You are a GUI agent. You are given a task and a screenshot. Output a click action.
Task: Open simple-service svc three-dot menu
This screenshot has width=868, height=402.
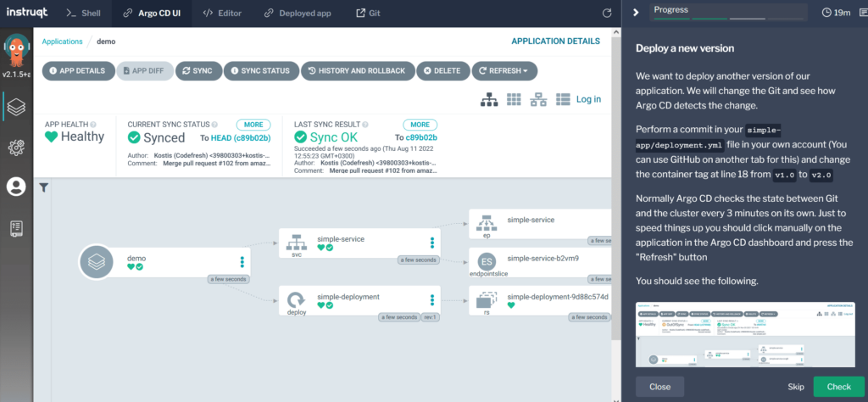432,243
